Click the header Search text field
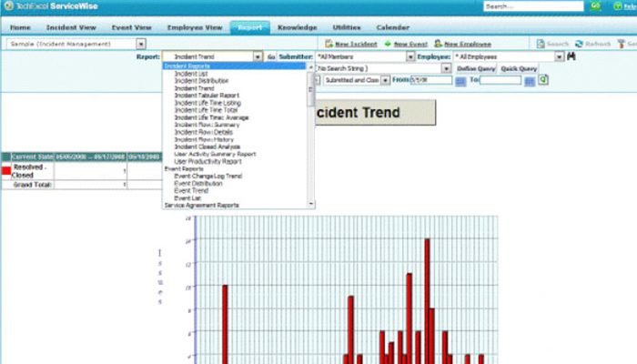 [x=533, y=6]
